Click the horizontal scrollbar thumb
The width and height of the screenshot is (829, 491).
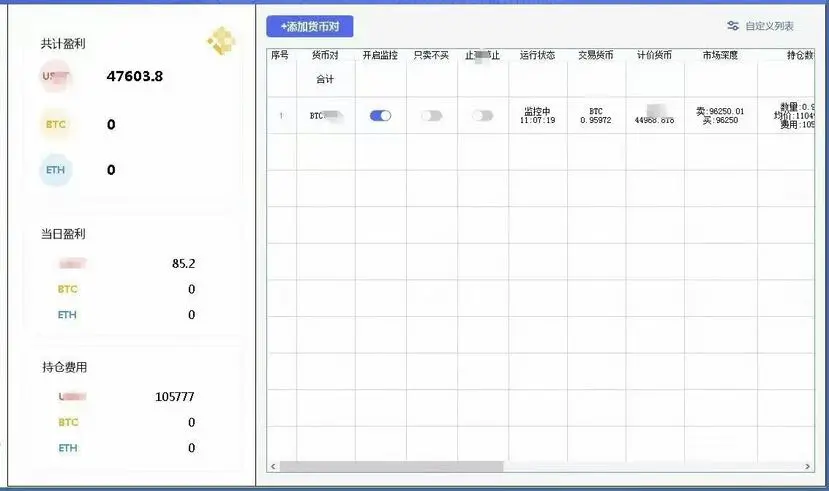pyautogui.click(x=391, y=467)
